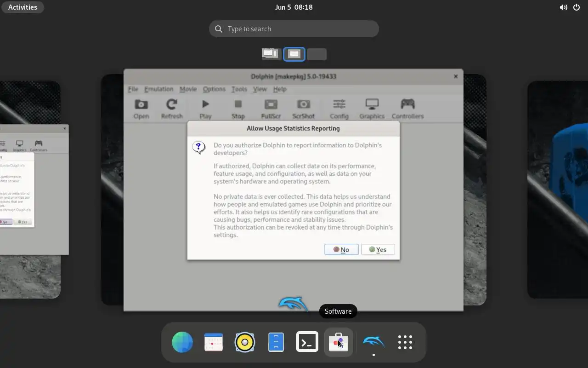Image resolution: width=588 pixels, height=368 pixels.
Task: Decline usage reporting with the No button
Action: click(x=341, y=249)
